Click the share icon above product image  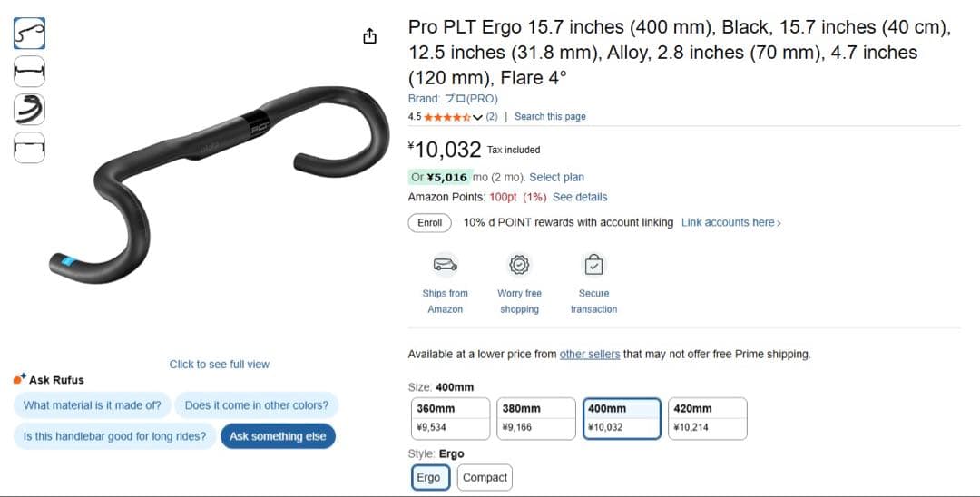click(x=369, y=36)
